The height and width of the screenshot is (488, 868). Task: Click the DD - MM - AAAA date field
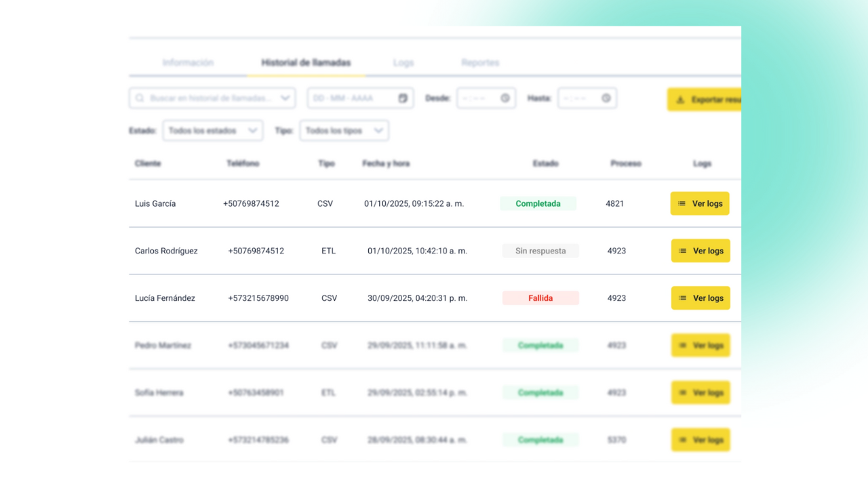[x=351, y=98]
